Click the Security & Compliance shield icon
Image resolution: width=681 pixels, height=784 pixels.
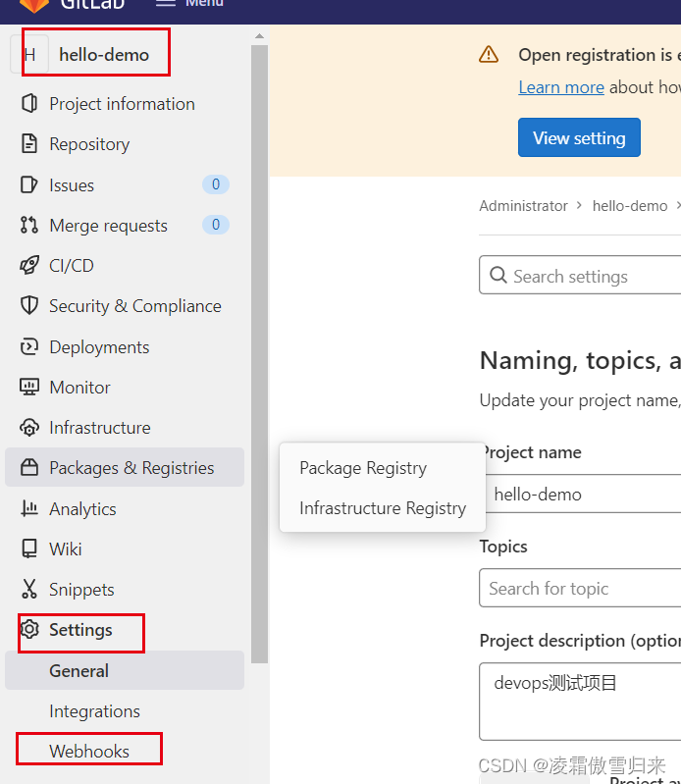[29, 306]
